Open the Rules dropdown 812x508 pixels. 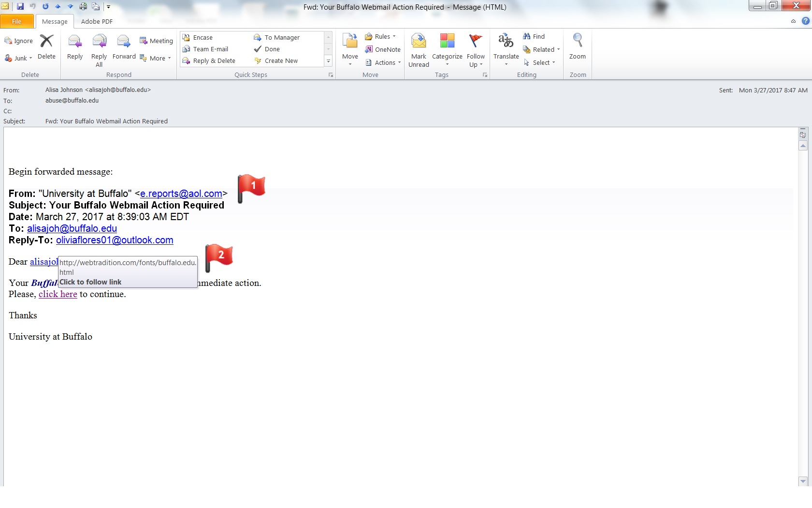coord(381,36)
